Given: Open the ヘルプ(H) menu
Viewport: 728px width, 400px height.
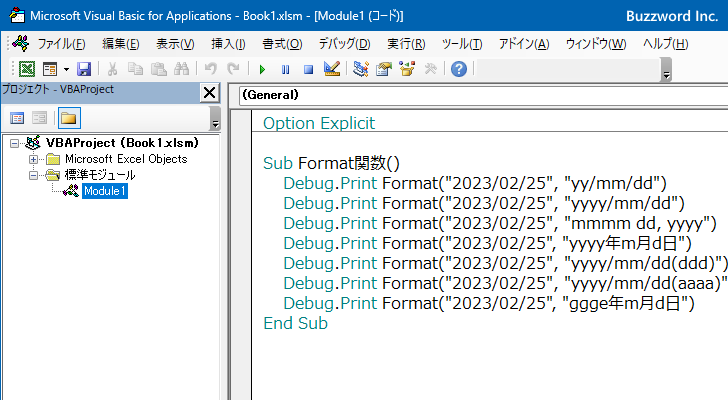Looking at the screenshot, I should [665, 44].
